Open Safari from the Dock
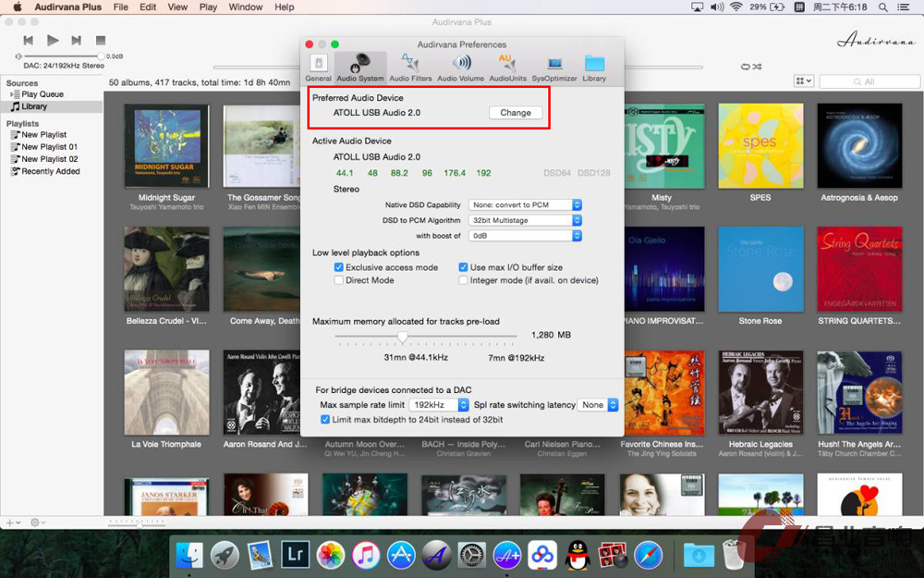Viewport: 924px width, 578px height. 649,555
